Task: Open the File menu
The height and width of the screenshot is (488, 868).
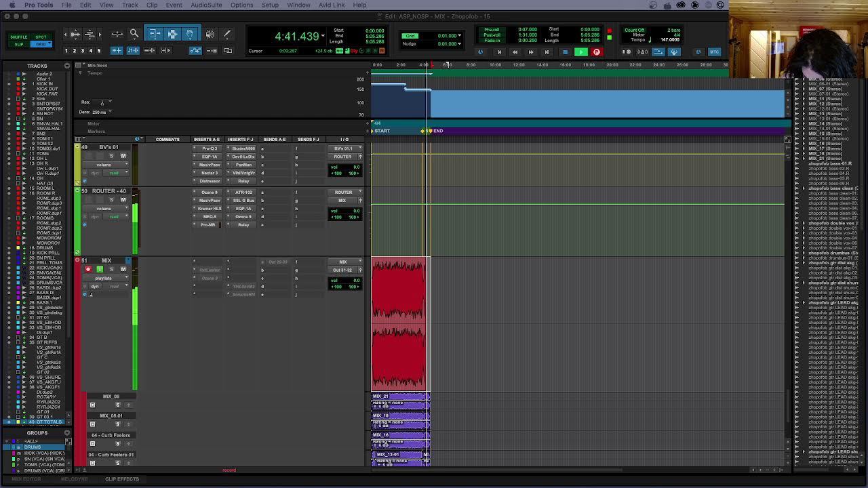Action: click(66, 5)
